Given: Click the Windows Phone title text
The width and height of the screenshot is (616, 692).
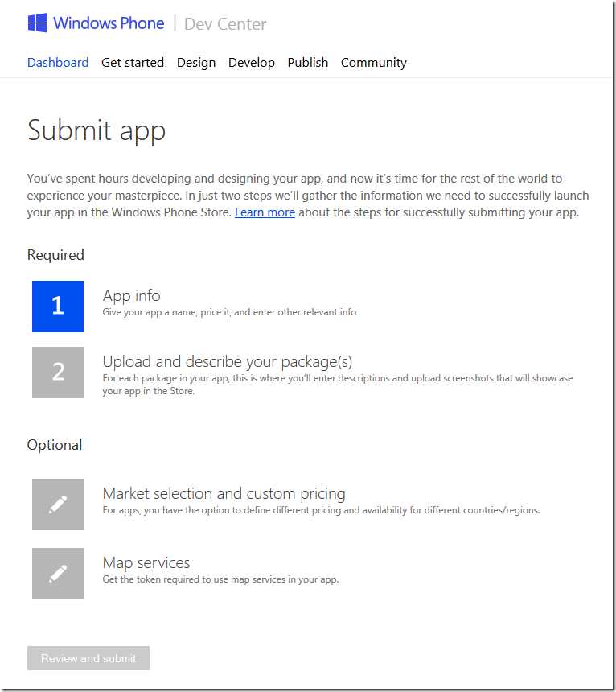Looking at the screenshot, I should (109, 23).
